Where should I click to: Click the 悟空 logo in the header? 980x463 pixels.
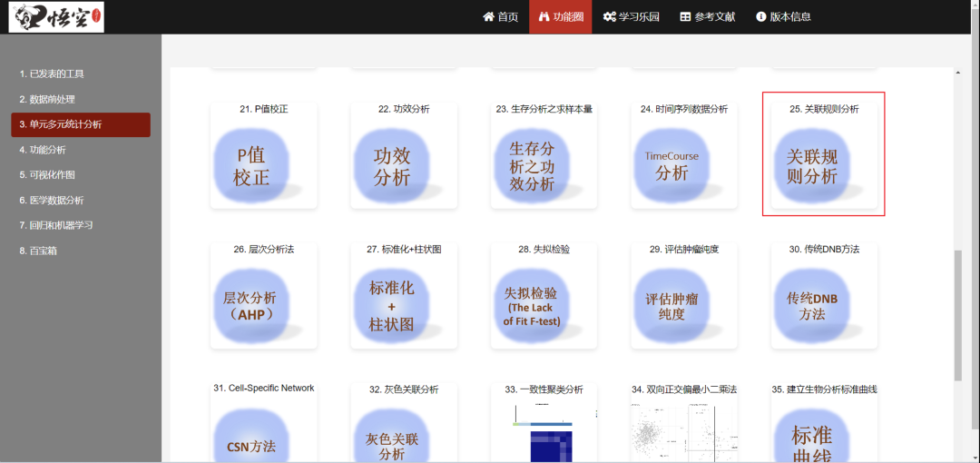click(x=57, y=17)
